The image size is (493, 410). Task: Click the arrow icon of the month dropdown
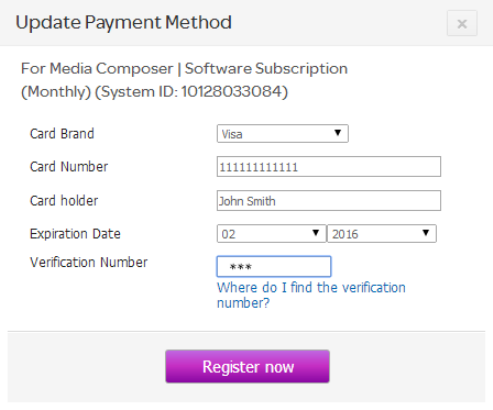(x=315, y=233)
